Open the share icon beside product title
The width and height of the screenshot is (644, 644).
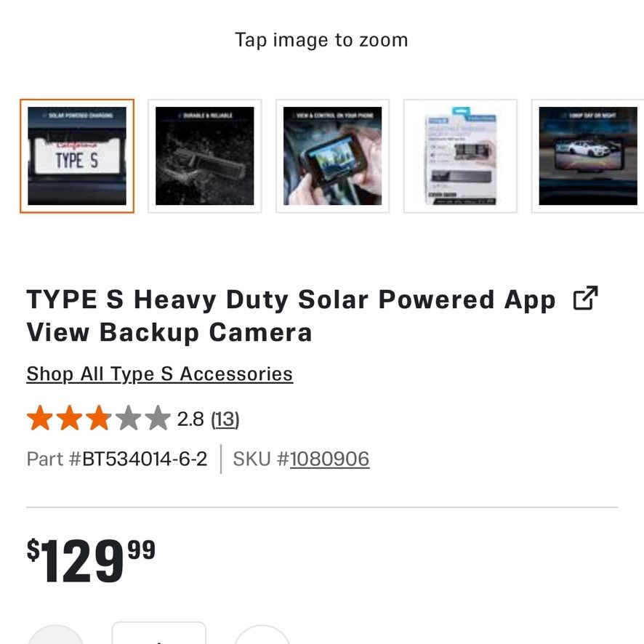[585, 298]
